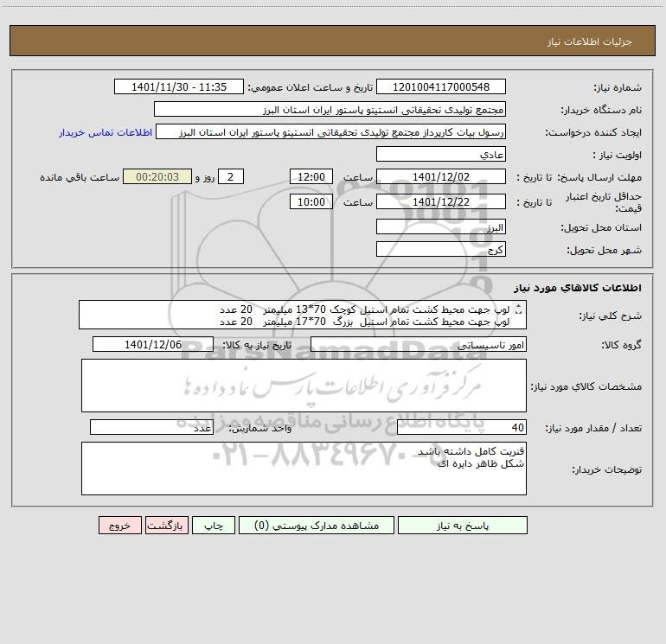Click the پاسخ به نیاز button

(x=463, y=525)
